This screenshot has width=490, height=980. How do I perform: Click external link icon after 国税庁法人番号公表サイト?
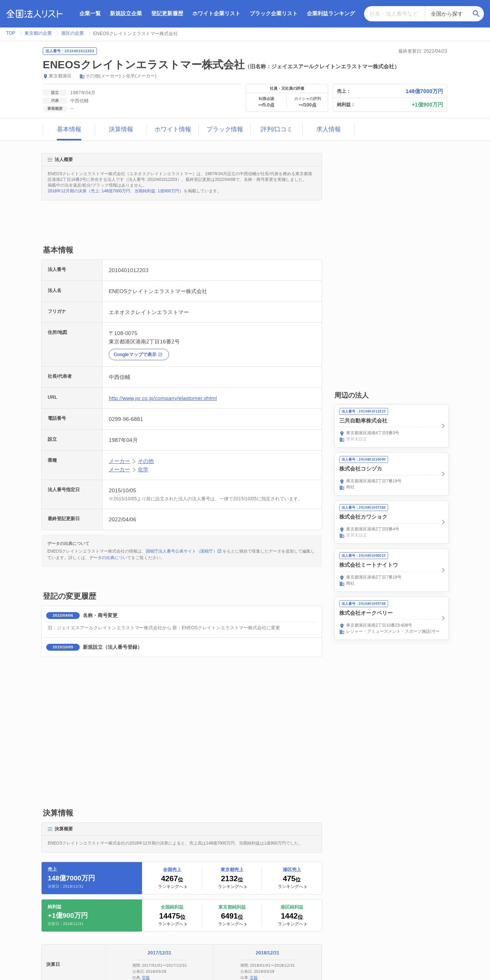219,551
